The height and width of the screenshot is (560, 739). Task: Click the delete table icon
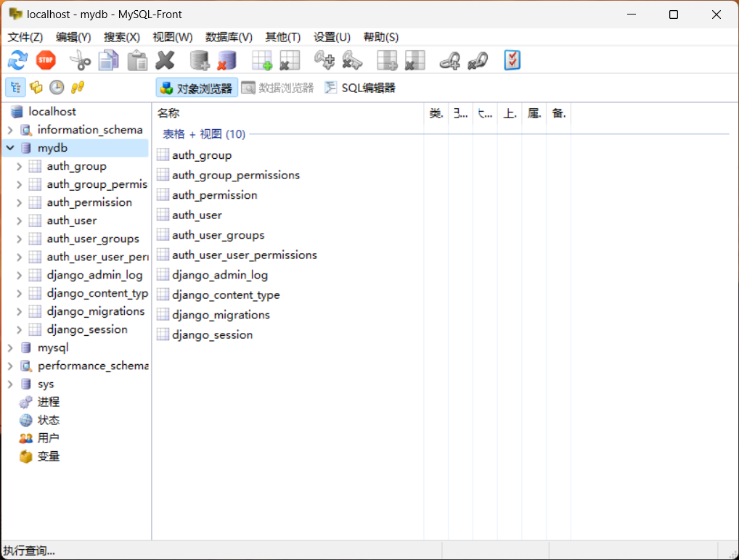(290, 60)
